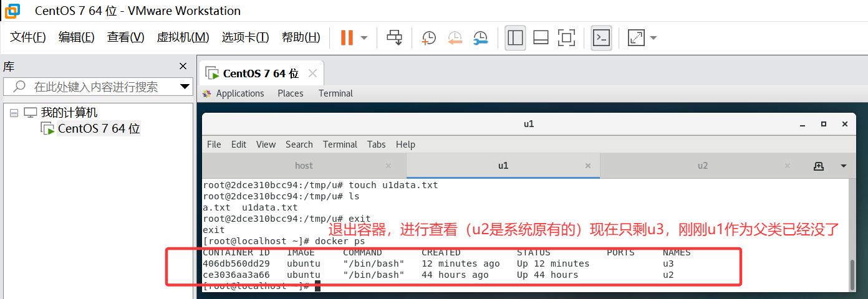
Task: Open the terminal File menu
Action: tap(214, 145)
